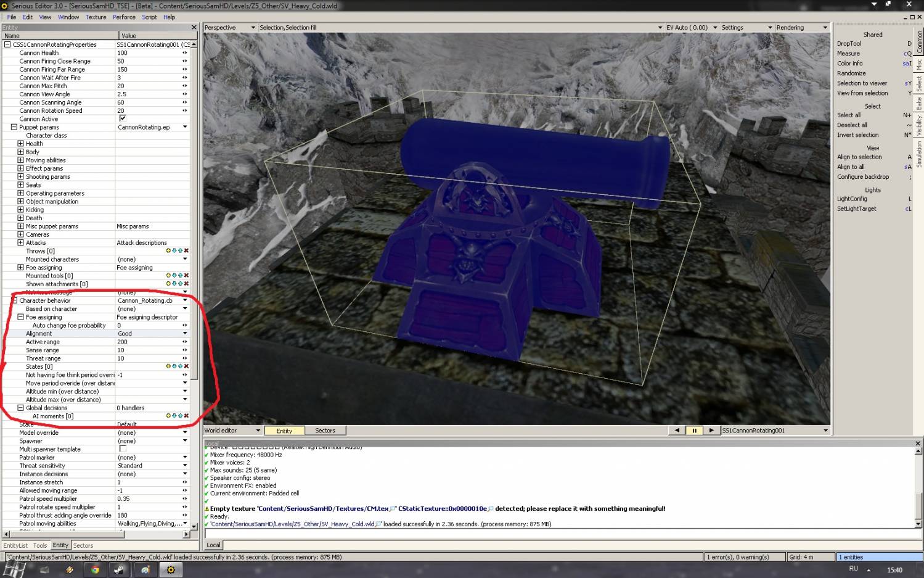Image resolution: width=924 pixels, height=578 pixels.
Task: Toggle Cannon Active checkbox
Action: tap(122, 118)
